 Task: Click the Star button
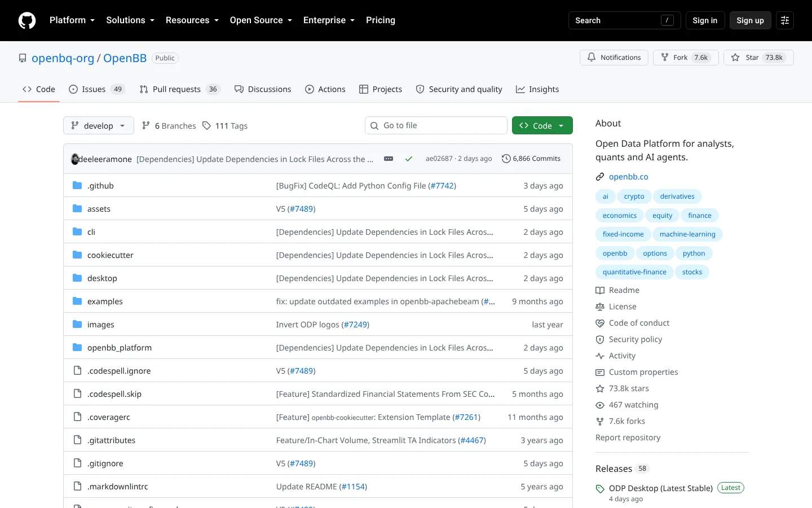pyautogui.click(x=758, y=58)
